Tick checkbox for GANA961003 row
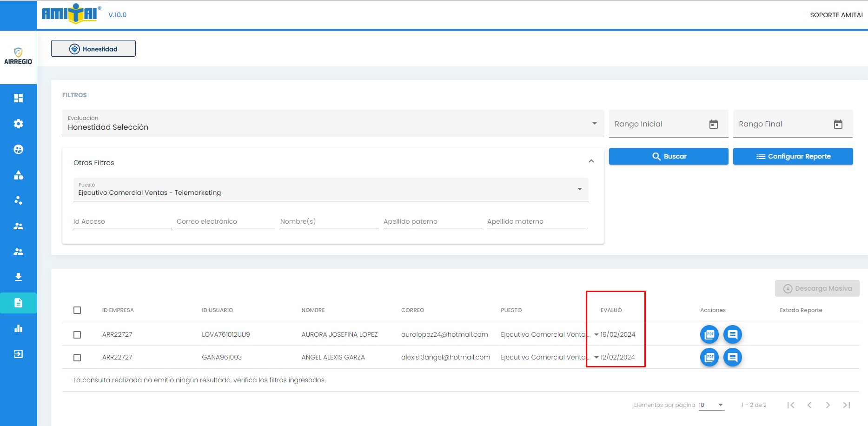The image size is (868, 426). tap(77, 358)
